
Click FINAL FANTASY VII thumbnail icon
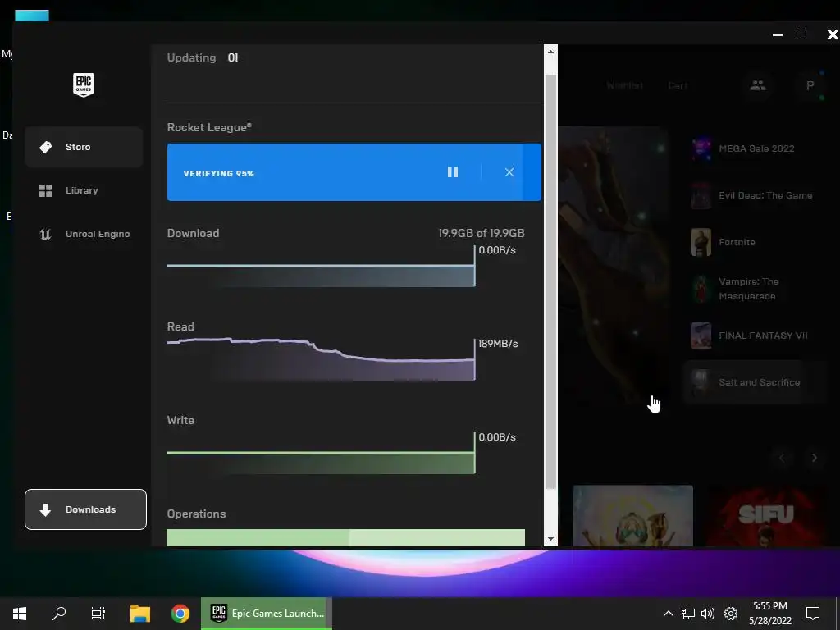click(701, 336)
